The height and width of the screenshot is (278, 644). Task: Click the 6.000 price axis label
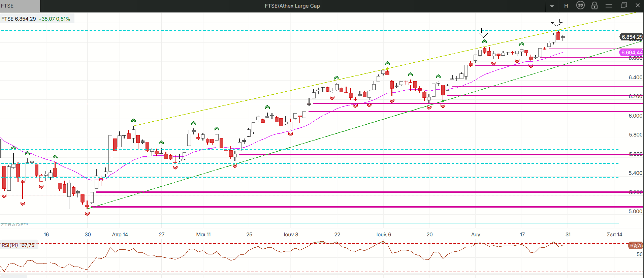[x=635, y=116]
